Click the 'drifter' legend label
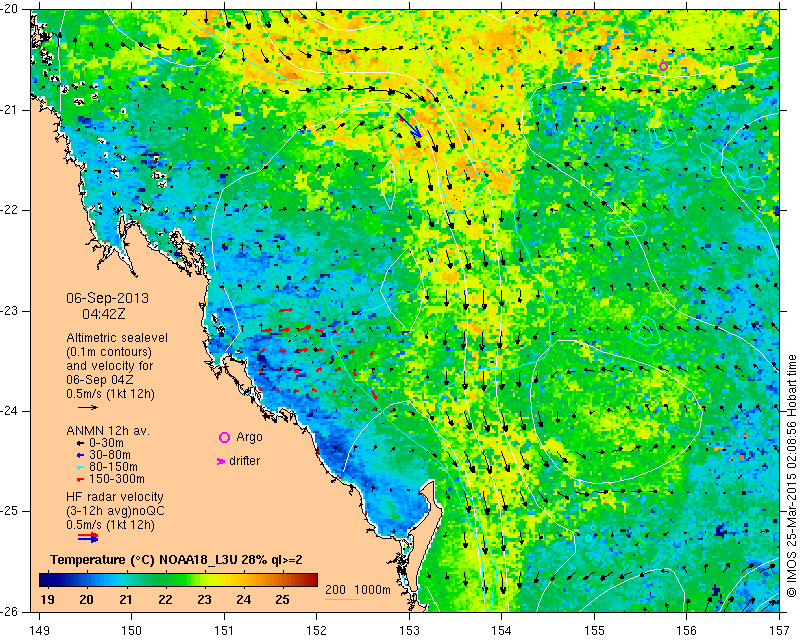The image size is (800, 640). tap(244, 461)
